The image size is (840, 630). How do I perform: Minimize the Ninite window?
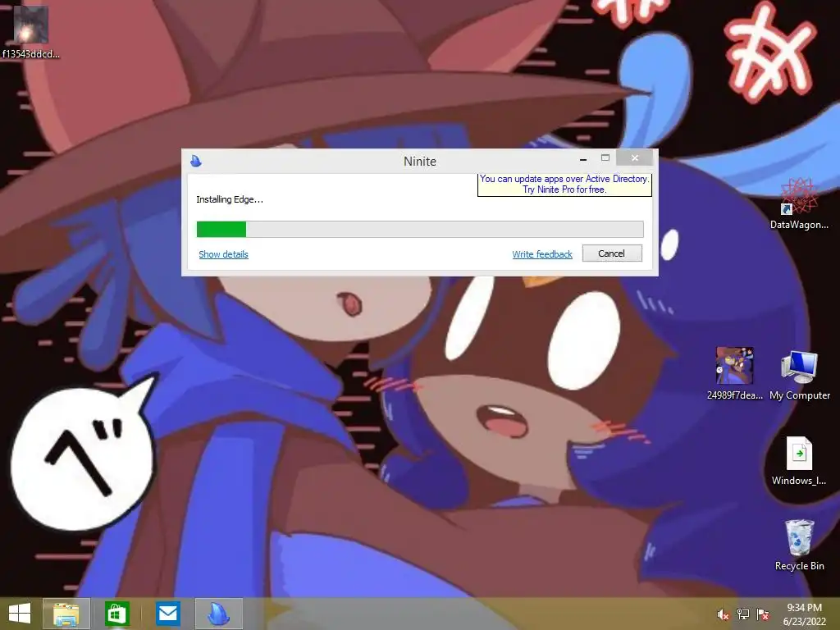click(x=583, y=158)
